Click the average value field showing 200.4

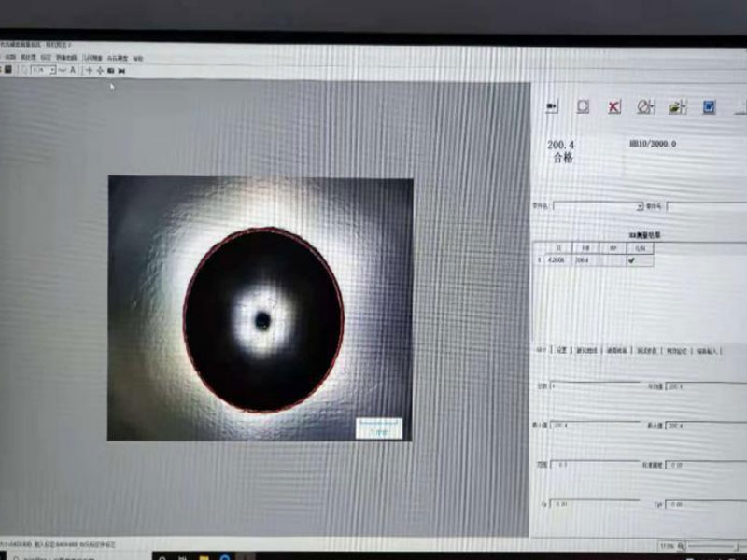click(x=707, y=386)
